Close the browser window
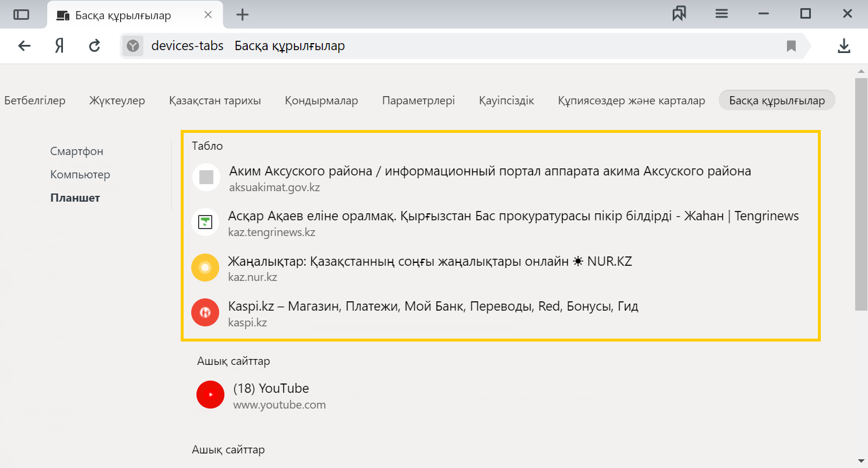The height and width of the screenshot is (468, 868). tap(848, 14)
